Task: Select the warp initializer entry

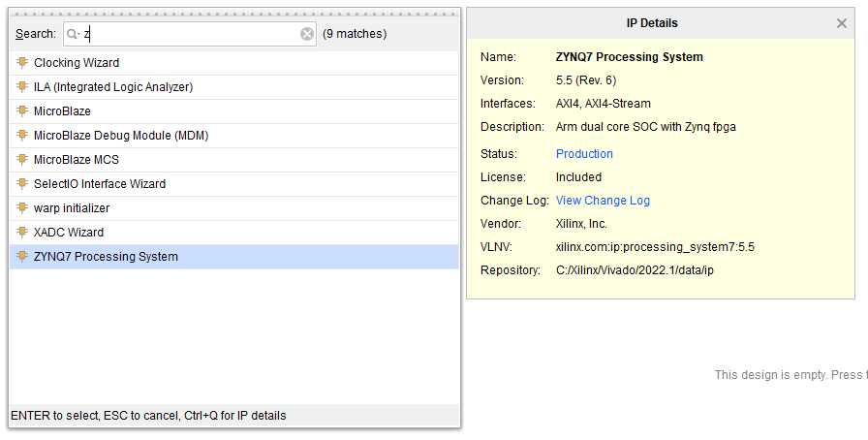Action: (x=234, y=207)
